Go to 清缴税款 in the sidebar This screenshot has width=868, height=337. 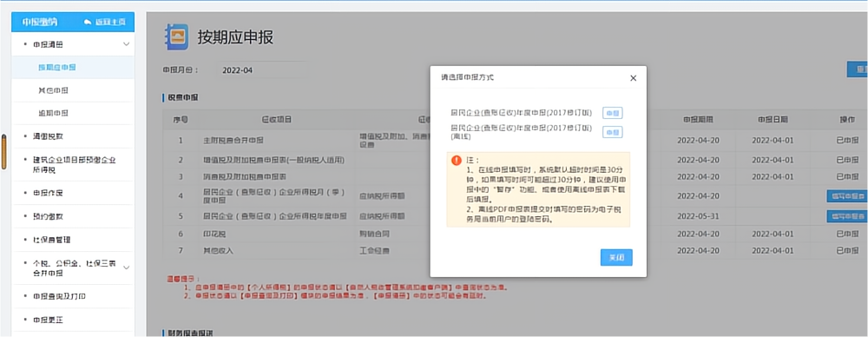(x=48, y=136)
